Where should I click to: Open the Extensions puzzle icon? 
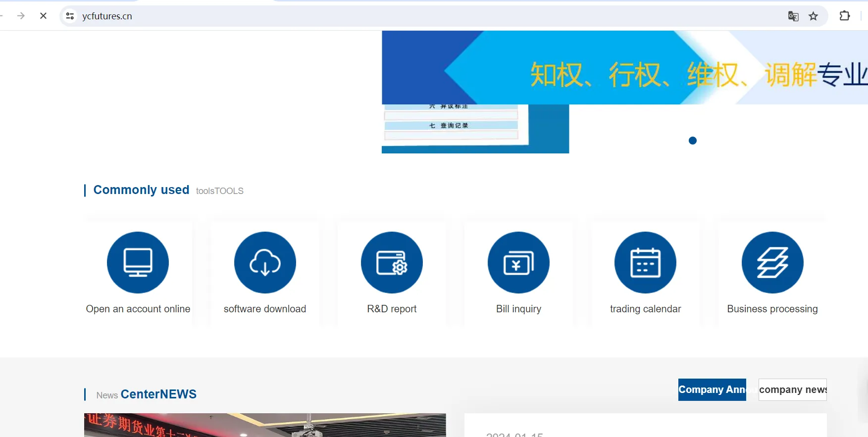(x=845, y=16)
